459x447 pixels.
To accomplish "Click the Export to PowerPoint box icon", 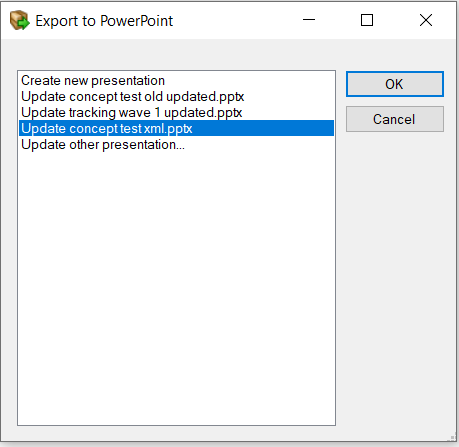I will pos(20,20).
